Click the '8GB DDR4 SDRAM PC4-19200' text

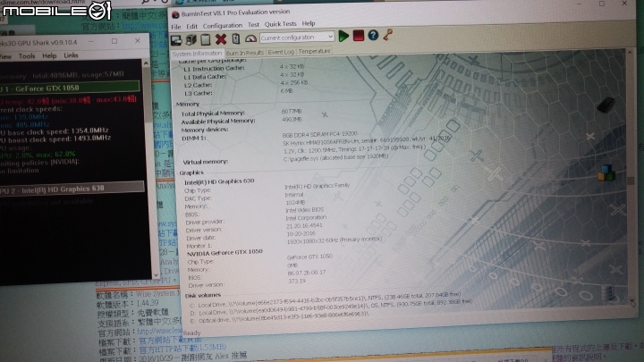tap(319, 134)
